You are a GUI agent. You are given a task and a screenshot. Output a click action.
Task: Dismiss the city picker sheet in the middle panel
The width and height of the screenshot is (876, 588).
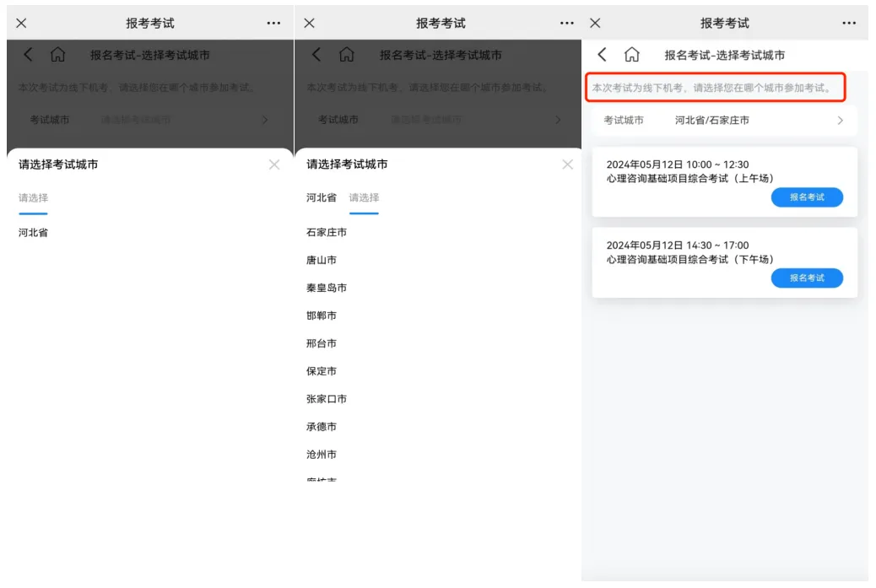568,165
